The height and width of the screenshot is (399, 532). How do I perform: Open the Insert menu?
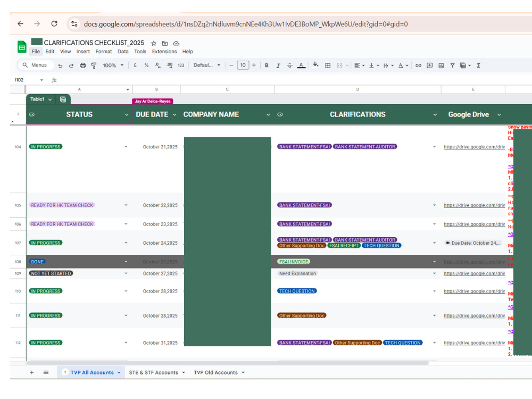click(x=83, y=52)
